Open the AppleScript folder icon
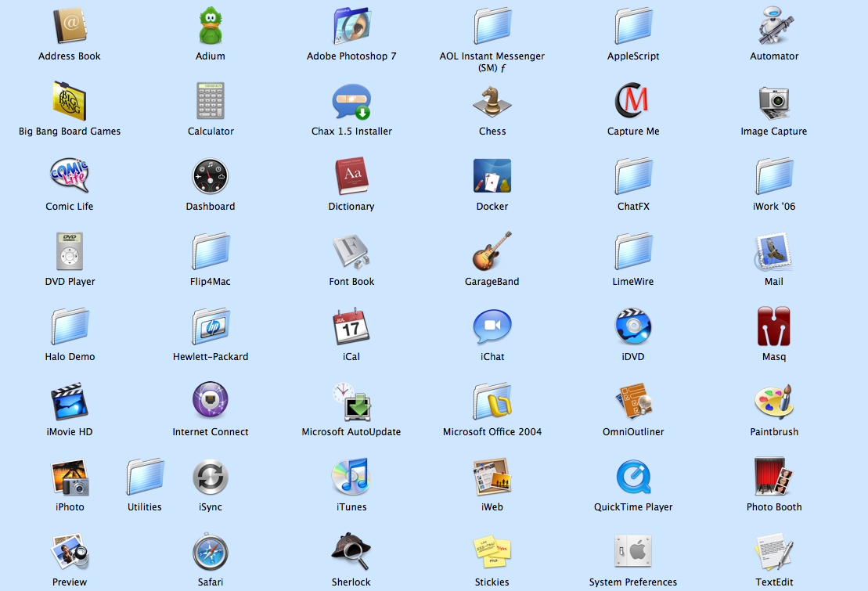The image size is (868, 591). (633, 26)
